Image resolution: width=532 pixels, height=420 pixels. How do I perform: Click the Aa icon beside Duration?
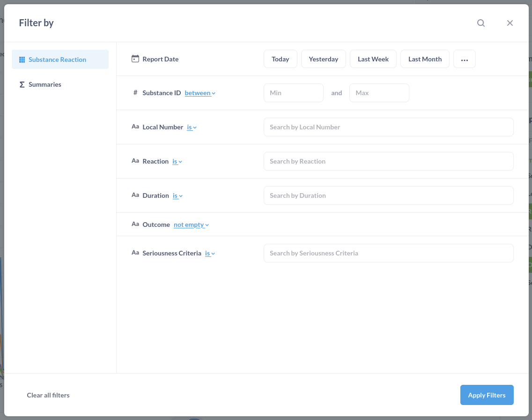(135, 195)
